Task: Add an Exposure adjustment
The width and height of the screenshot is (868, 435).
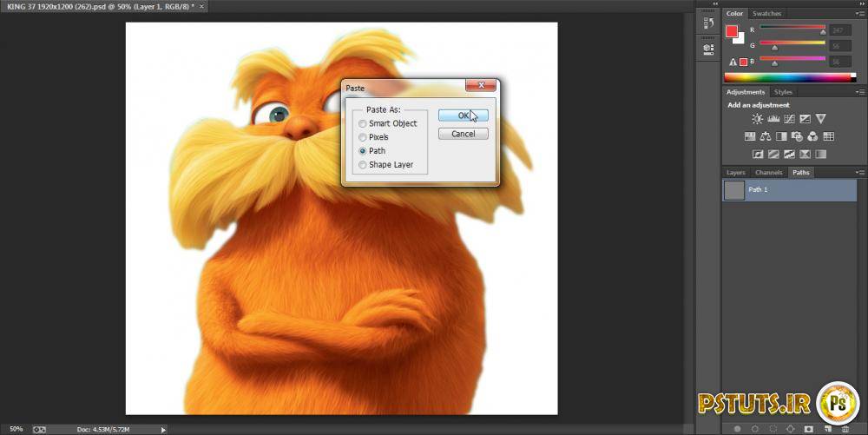Action: (805, 119)
